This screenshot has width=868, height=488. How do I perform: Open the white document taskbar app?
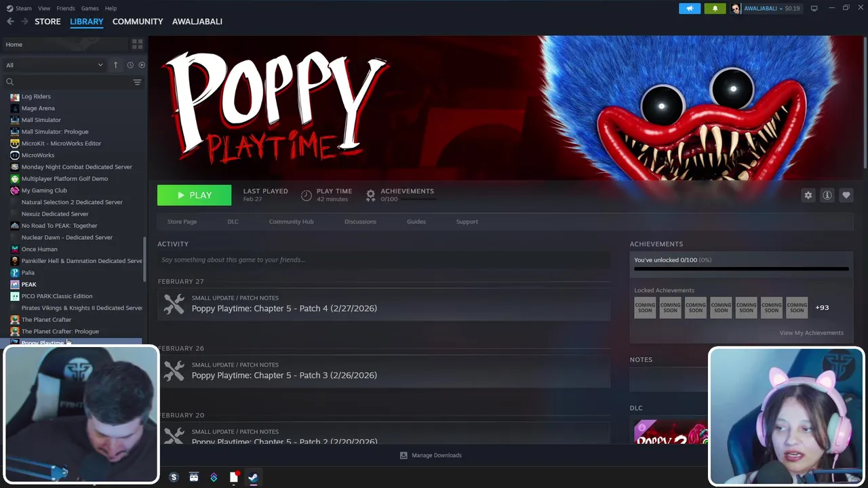(x=233, y=477)
